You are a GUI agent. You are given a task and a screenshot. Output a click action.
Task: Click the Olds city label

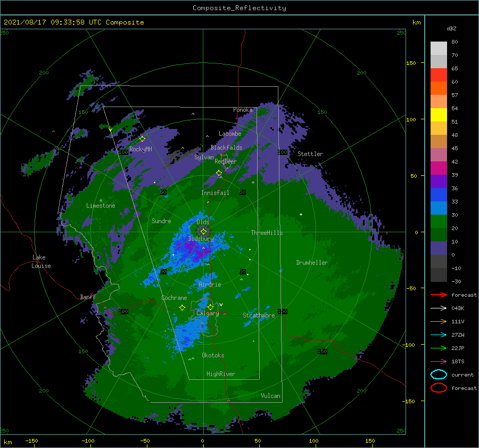point(203,222)
